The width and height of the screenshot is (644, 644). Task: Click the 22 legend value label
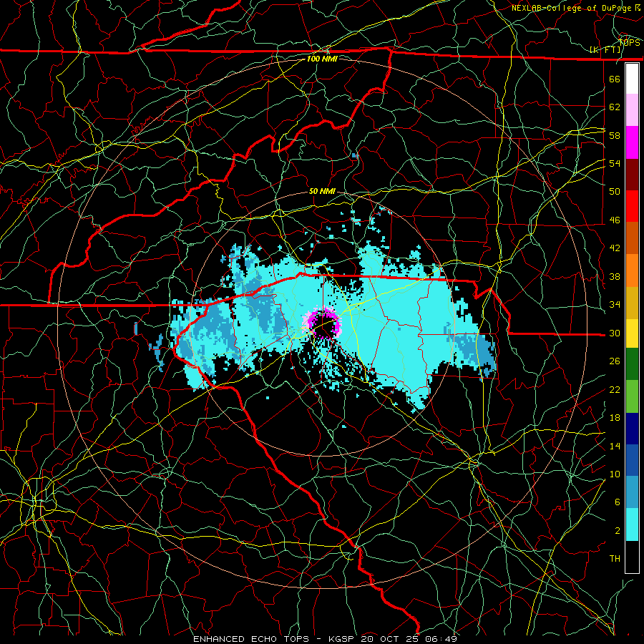615,389
